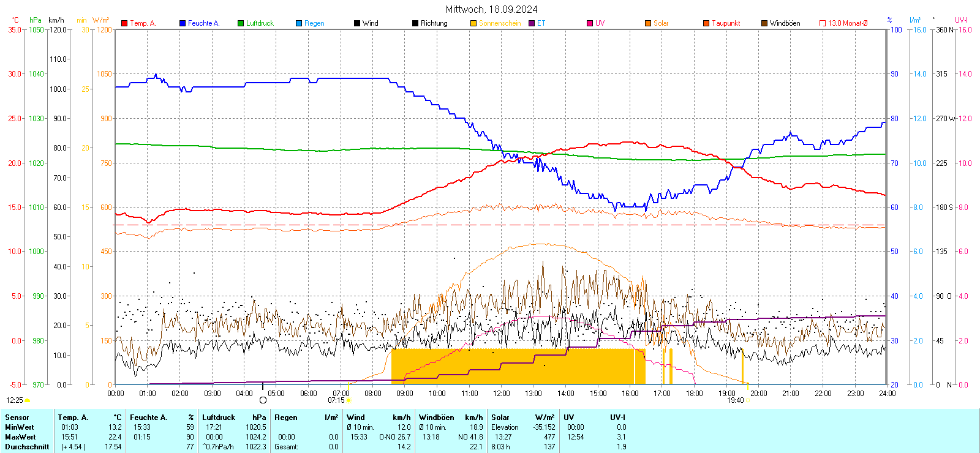Click the moon circle marker below the time axis
980x453 pixels.
[x=263, y=400]
